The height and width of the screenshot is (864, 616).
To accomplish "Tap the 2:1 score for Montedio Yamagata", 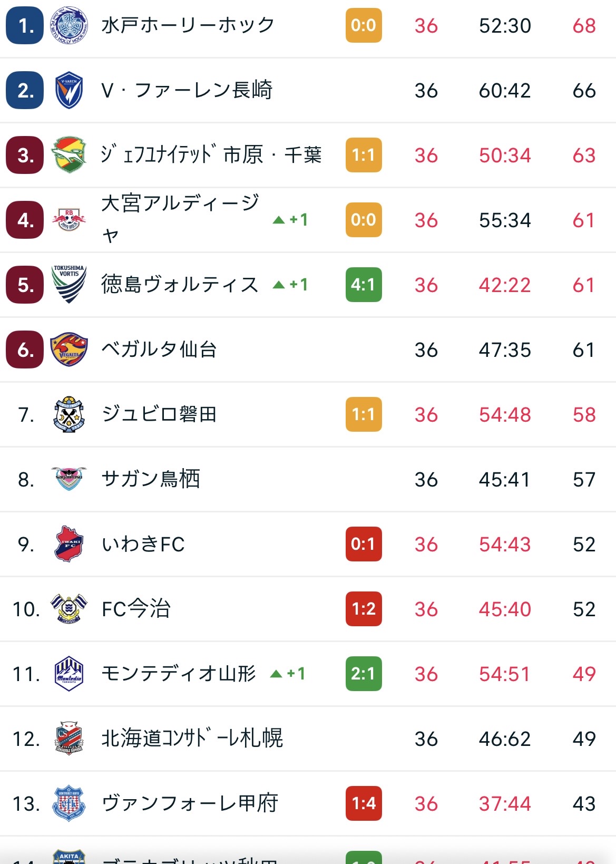I will pos(364,674).
